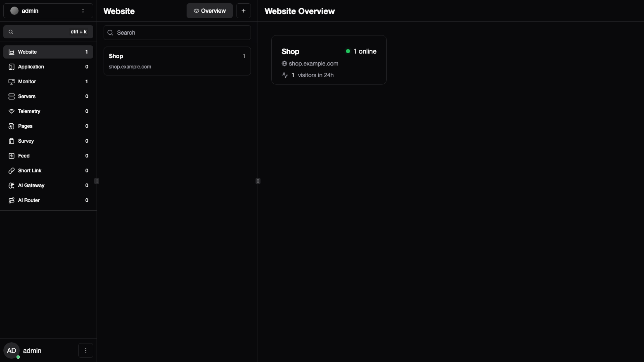Open Short Link via chain icon
This screenshot has height=362, width=644.
pyautogui.click(x=12, y=171)
